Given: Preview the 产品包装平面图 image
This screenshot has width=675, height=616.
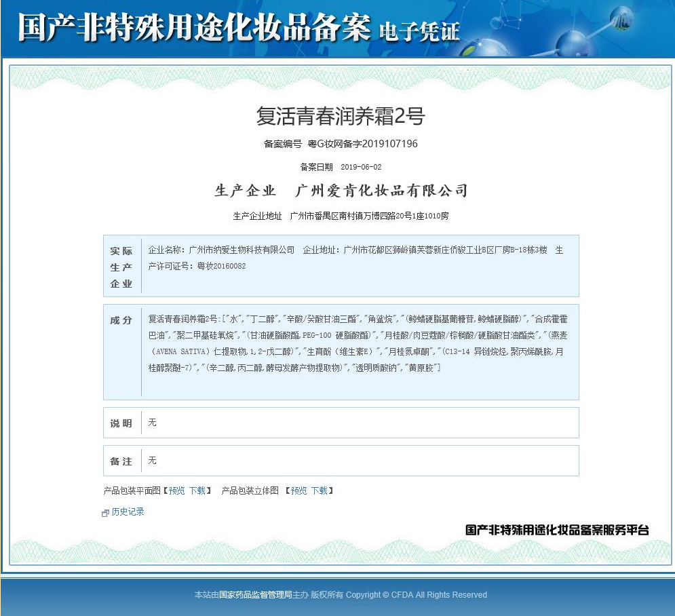Looking at the screenshot, I should (x=176, y=490).
